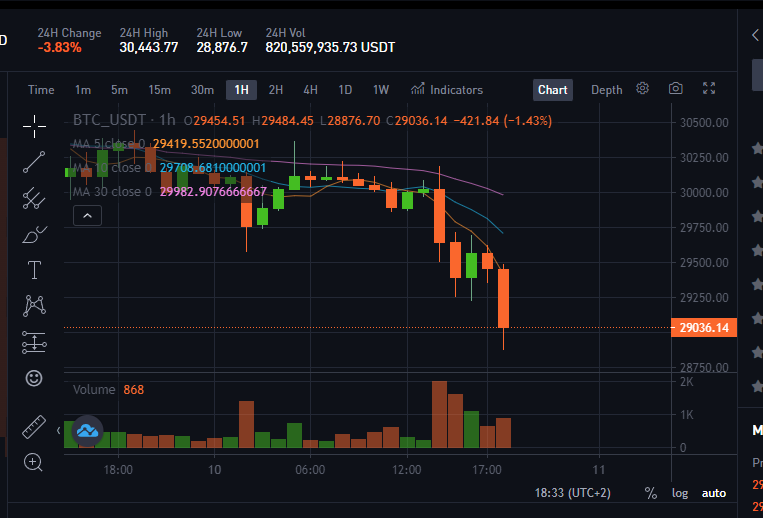Image resolution: width=763 pixels, height=518 pixels.
Task: Open the prediction and measurement tools
Action: pyautogui.click(x=34, y=342)
